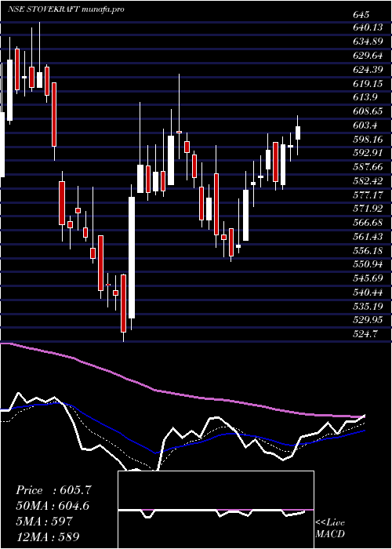The width and height of the screenshot is (392, 549).
Task: Click the <<Live MACD label
Action: click(x=330, y=528)
